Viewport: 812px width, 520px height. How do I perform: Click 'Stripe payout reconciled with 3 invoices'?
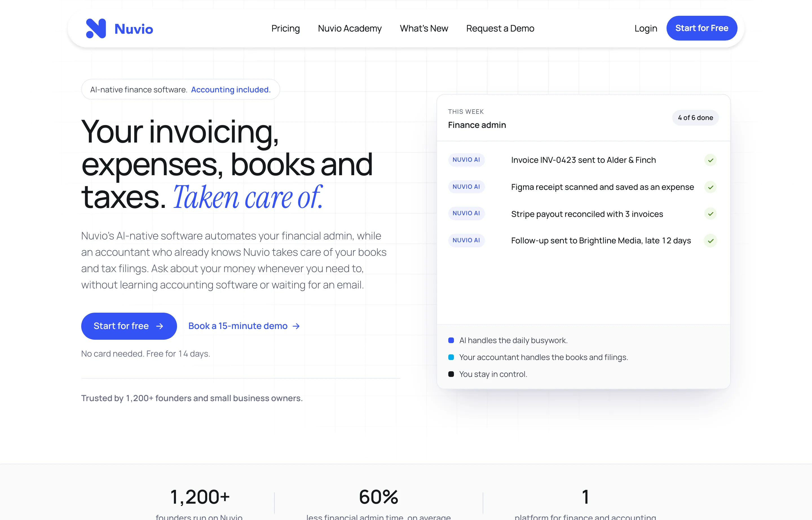[587, 214]
